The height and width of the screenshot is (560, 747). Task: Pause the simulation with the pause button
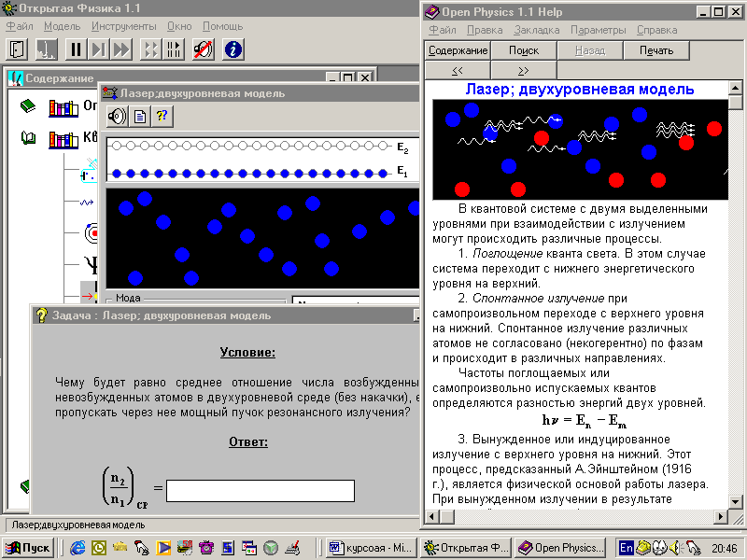click(x=76, y=49)
